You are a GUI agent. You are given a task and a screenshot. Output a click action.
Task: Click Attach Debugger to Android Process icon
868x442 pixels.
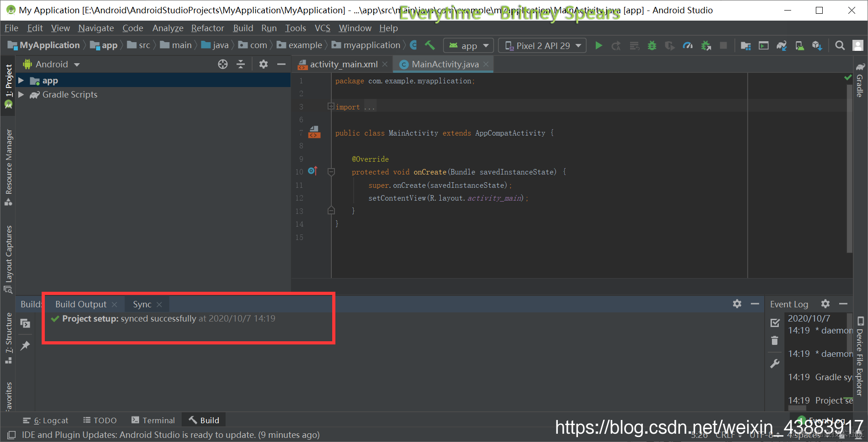click(706, 45)
